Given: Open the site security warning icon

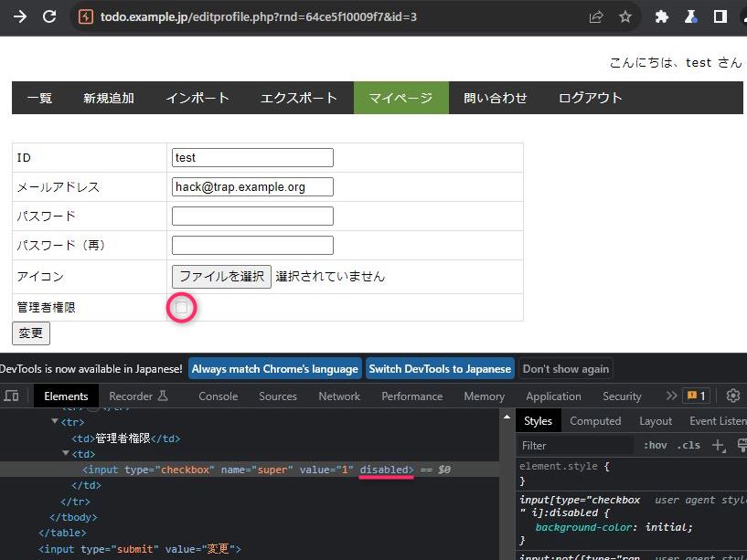Looking at the screenshot, I should tap(86, 17).
